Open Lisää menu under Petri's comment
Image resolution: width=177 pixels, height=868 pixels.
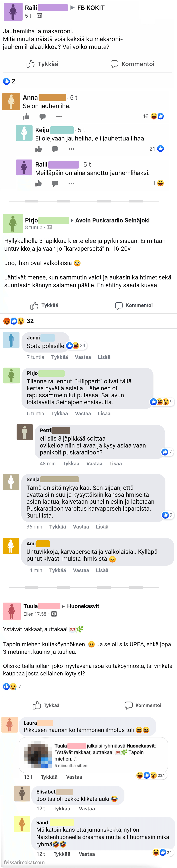(x=115, y=464)
